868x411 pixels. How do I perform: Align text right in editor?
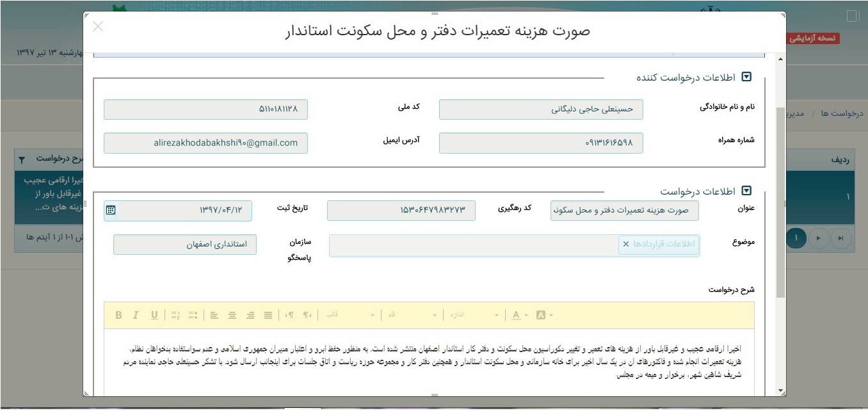250,315
